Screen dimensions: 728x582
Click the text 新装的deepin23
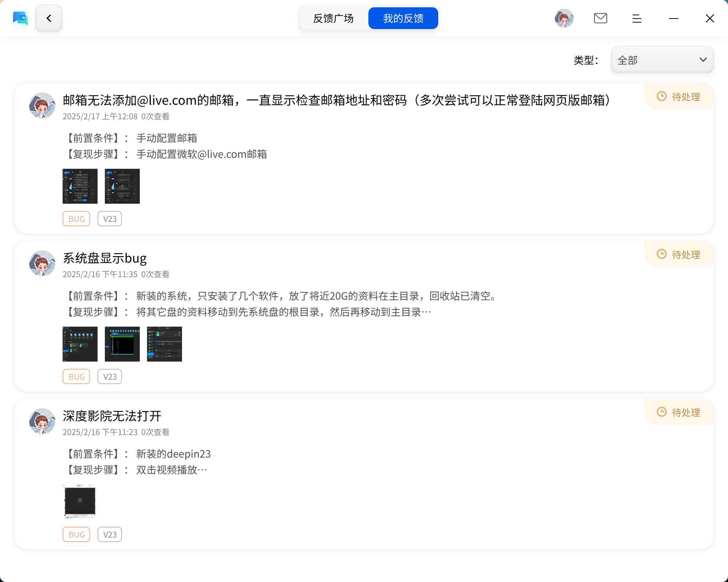(x=174, y=454)
